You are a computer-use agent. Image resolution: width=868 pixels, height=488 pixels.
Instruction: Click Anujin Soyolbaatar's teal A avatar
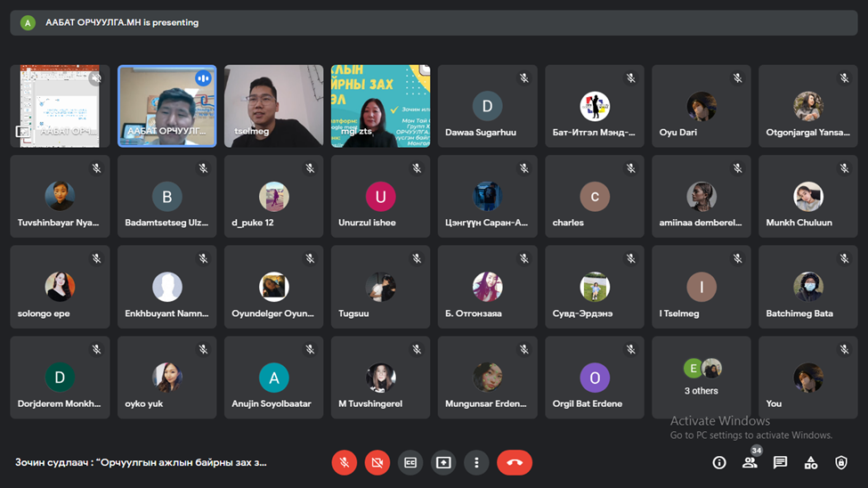[x=273, y=378]
